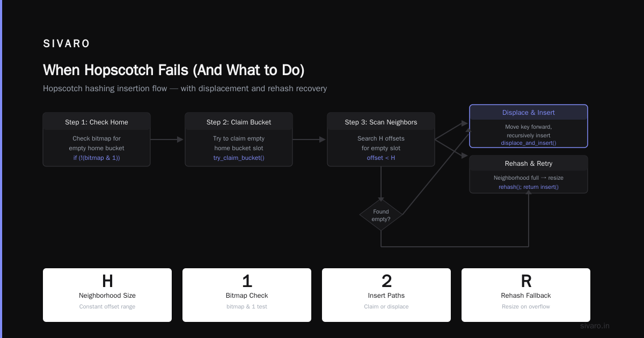Click the arrow between Step 1 and Step 2
The height and width of the screenshot is (338, 644).
click(167, 139)
